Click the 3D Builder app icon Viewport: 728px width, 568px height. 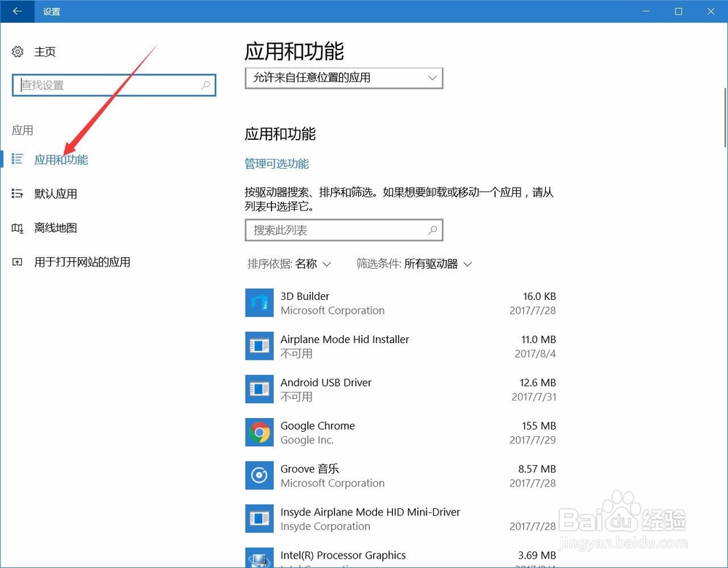pos(259,302)
